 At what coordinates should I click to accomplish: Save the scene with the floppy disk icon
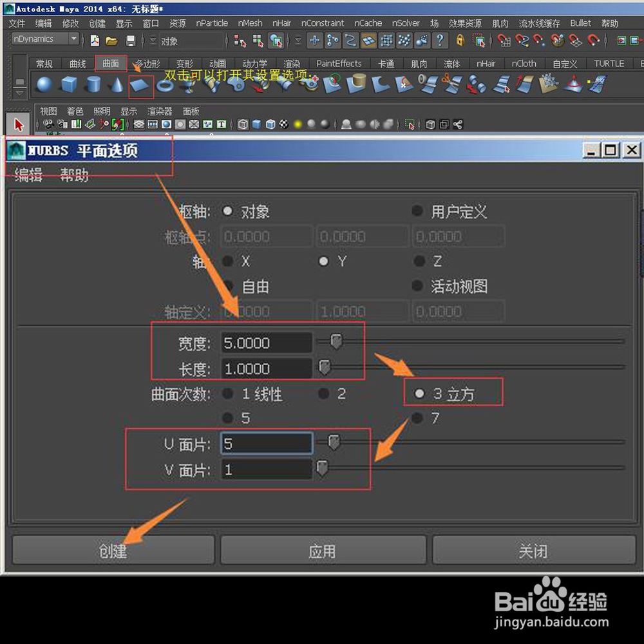pos(131,41)
